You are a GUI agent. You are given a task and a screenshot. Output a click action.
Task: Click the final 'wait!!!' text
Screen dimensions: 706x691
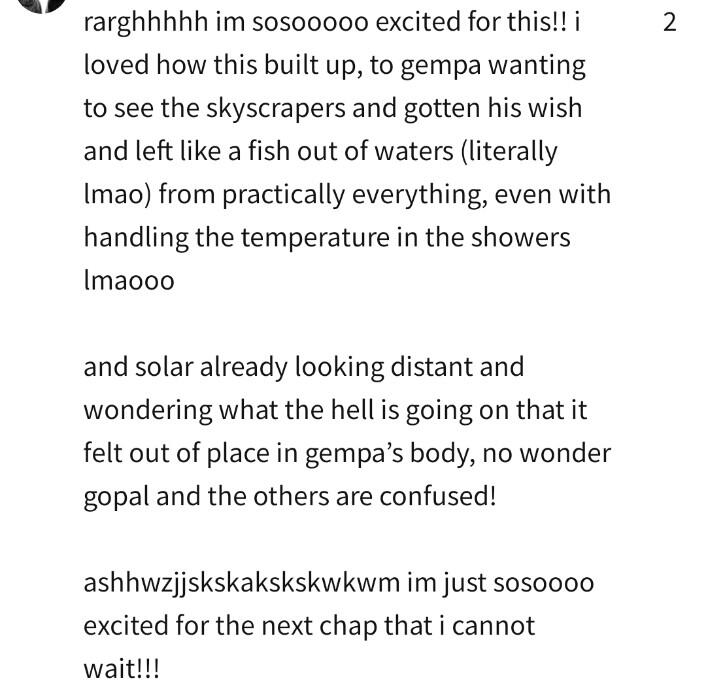(121, 669)
